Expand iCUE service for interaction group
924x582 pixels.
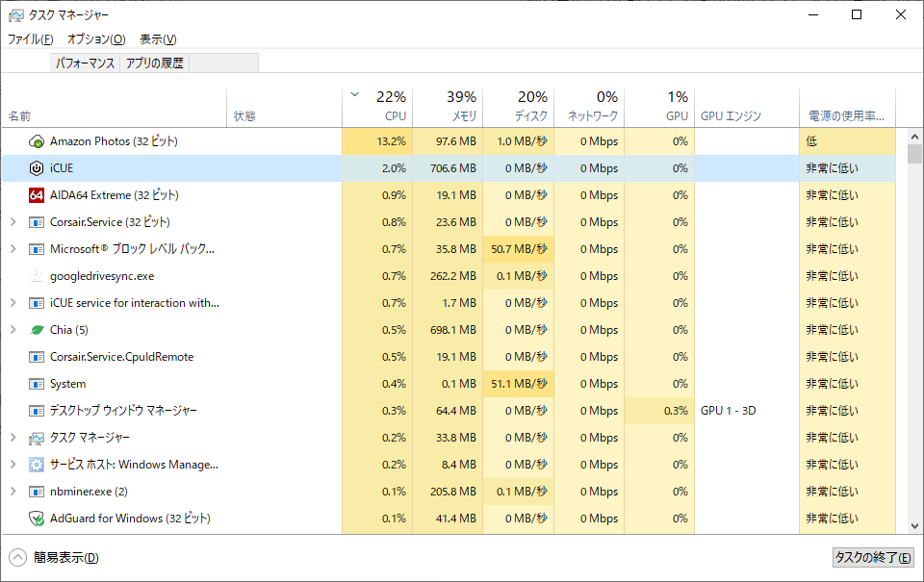pos(13,303)
